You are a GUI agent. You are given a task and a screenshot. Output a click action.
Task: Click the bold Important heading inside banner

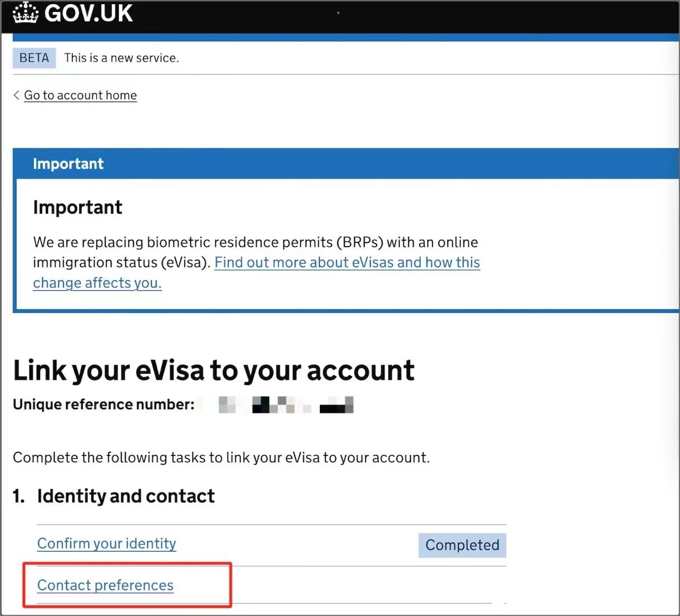tap(78, 207)
